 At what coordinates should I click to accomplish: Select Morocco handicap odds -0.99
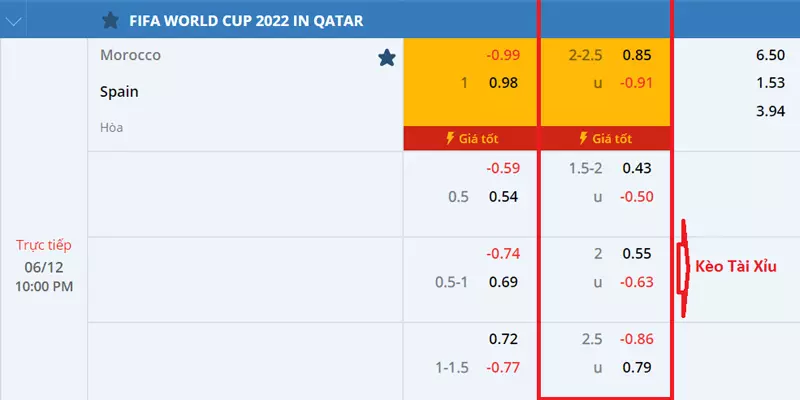(x=503, y=55)
